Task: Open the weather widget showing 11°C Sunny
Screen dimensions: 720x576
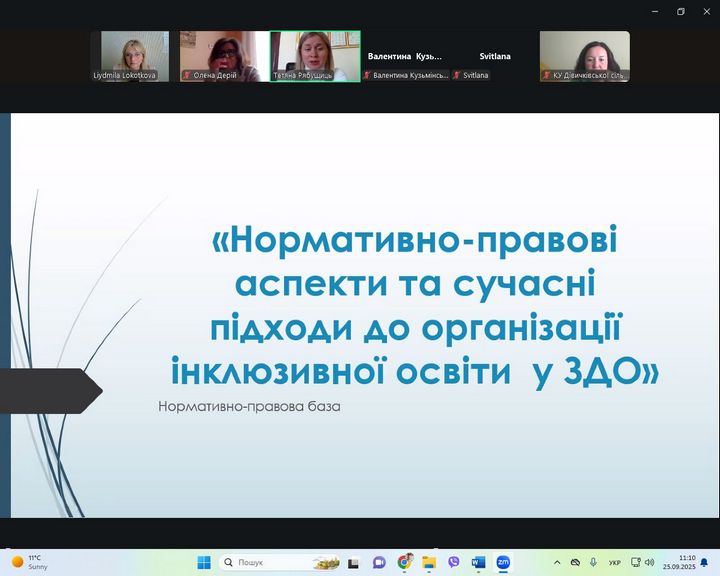Action: coord(30,562)
